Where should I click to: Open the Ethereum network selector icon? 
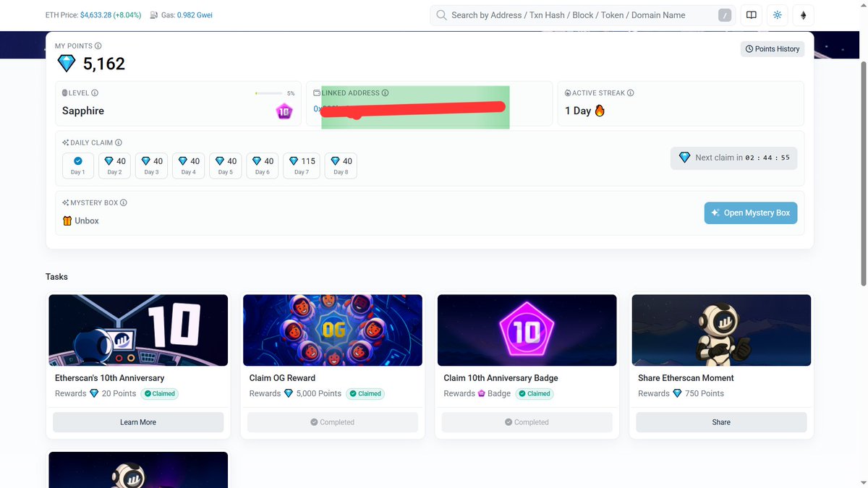[x=803, y=15]
